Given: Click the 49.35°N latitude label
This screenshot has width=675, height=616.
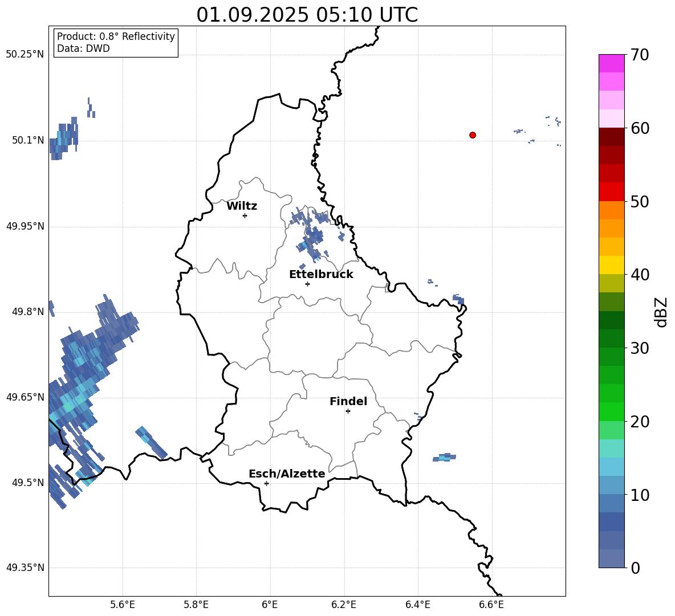Looking at the screenshot, I should point(25,568).
